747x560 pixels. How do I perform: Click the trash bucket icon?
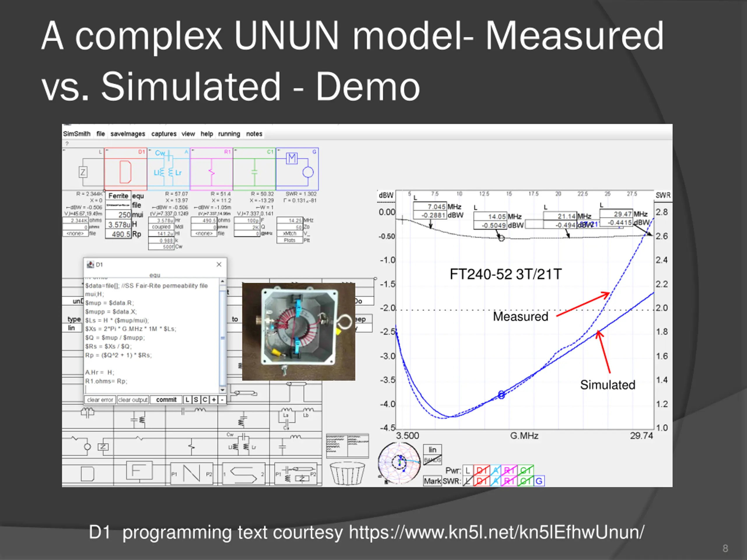tap(348, 473)
